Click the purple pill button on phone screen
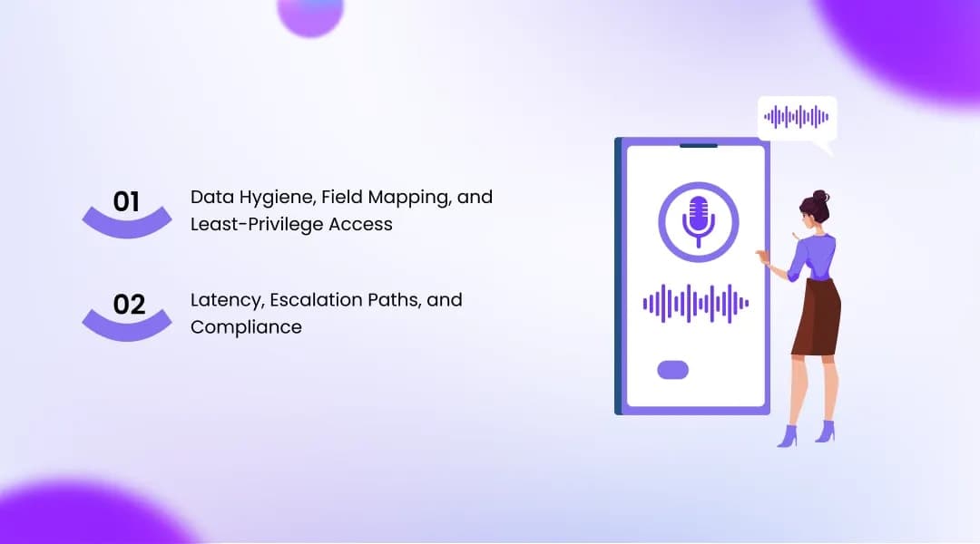Image resolution: width=980 pixels, height=544 pixels. [672, 370]
